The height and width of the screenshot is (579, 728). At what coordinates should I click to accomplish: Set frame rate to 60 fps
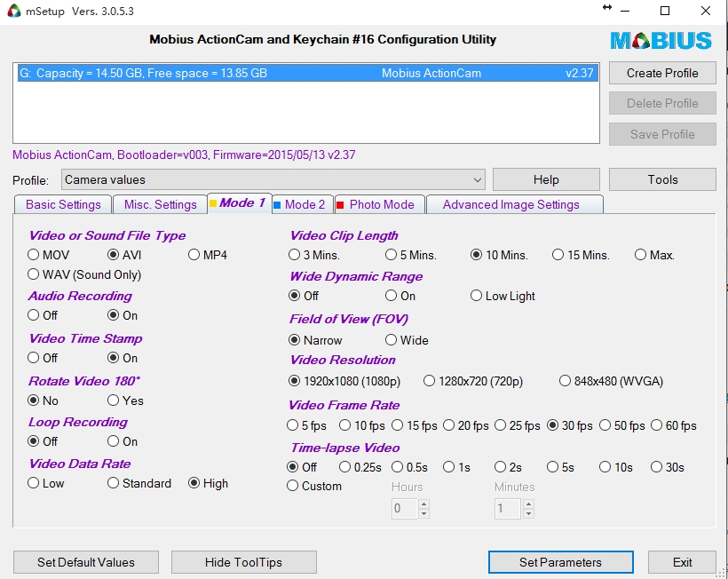(674, 425)
